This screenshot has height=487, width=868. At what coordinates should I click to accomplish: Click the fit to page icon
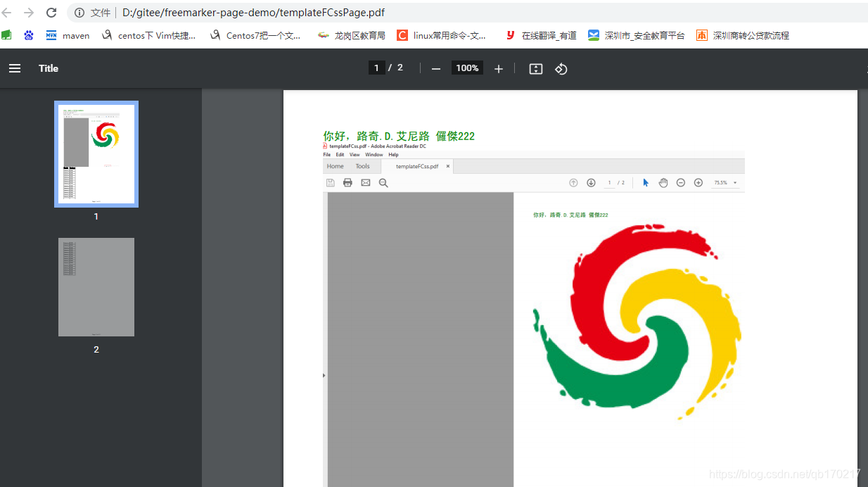click(x=536, y=68)
